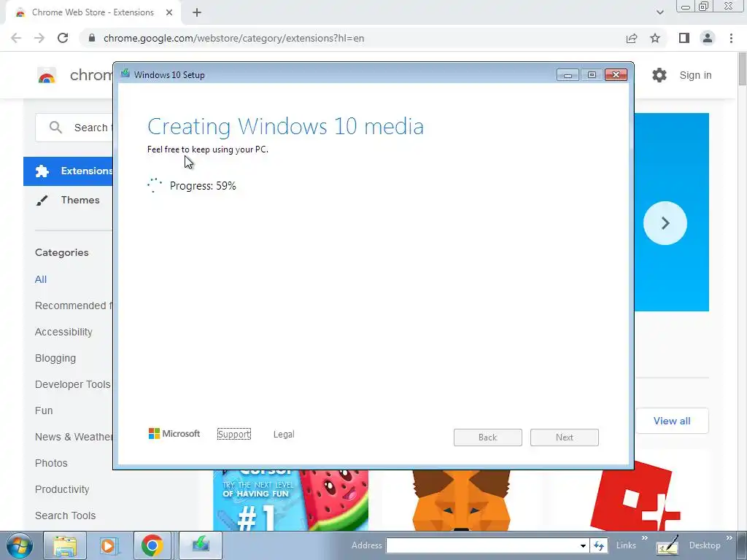Open Web Store settings gear
Screen dimensions: 747x560
click(x=659, y=75)
